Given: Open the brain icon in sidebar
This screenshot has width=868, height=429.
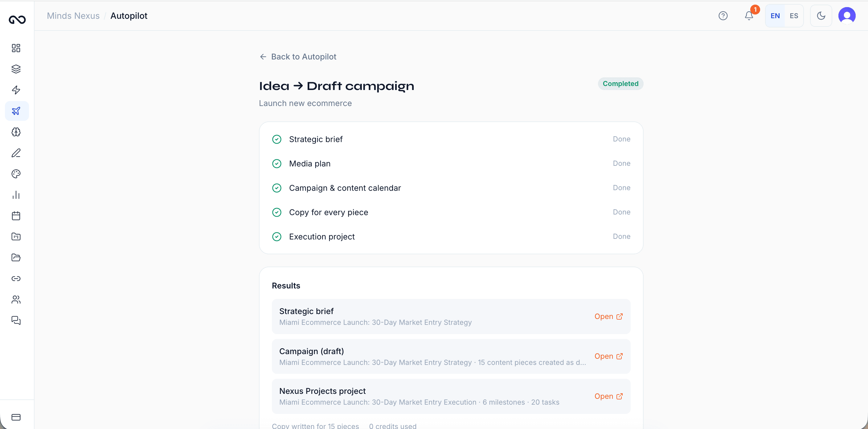Looking at the screenshot, I should [x=16, y=132].
